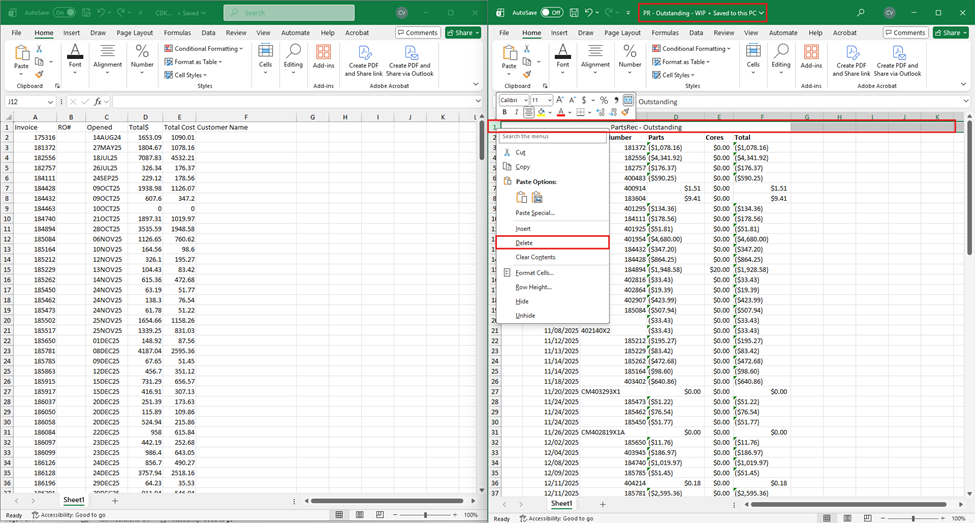This screenshot has height=523, width=975.
Task: Turn off AutoSave in the left Excel window
Action: (x=63, y=12)
